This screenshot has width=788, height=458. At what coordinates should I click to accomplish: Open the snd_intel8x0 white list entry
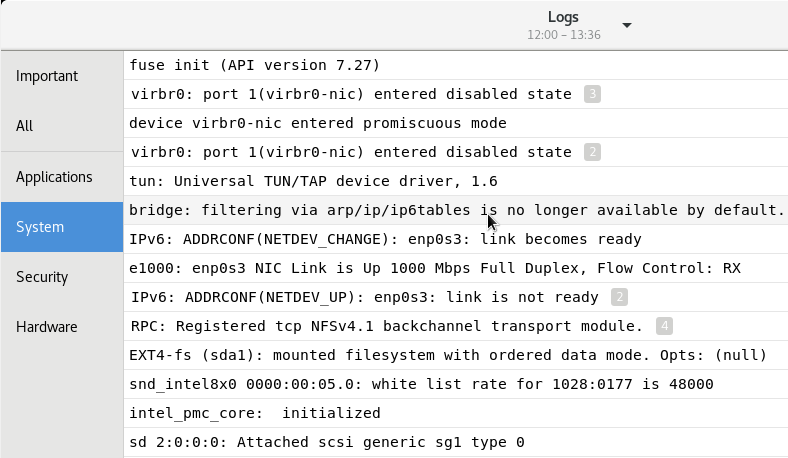[456, 385]
